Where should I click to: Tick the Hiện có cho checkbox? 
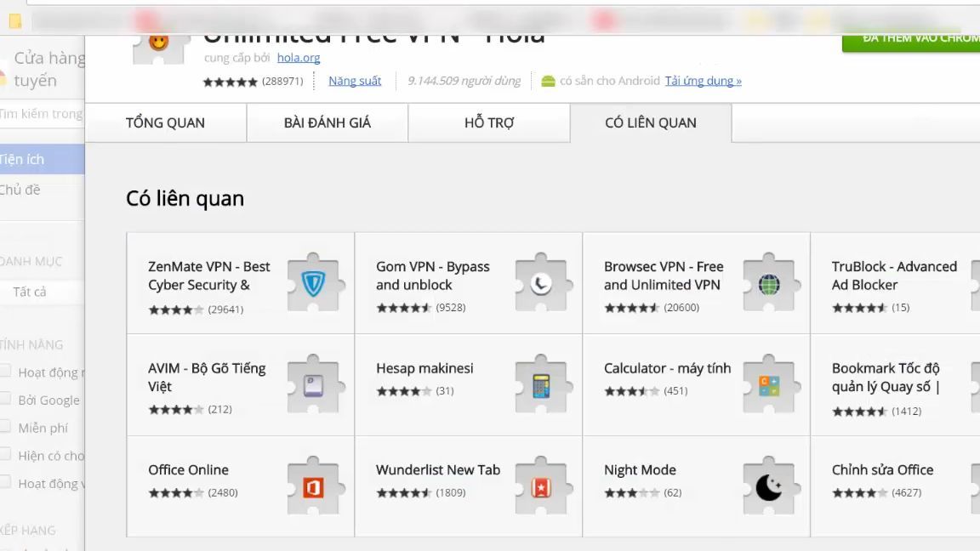5,454
